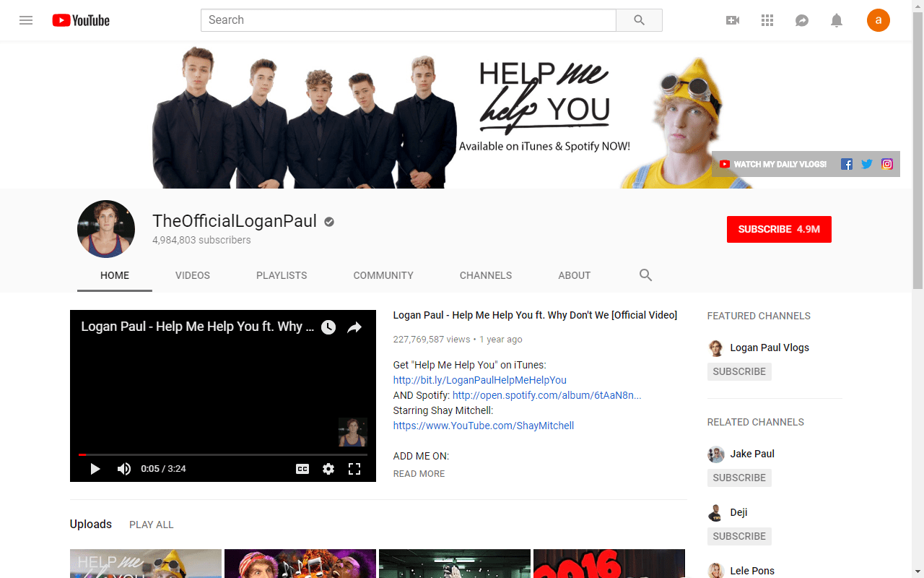Click the video title overlay in player
The width and height of the screenshot is (924, 578).
click(197, 327)
